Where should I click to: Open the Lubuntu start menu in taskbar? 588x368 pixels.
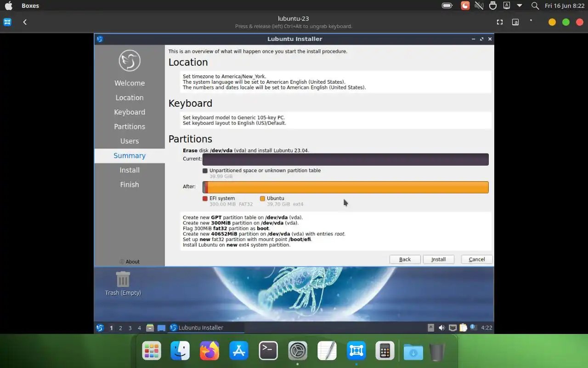pos(100,328)
